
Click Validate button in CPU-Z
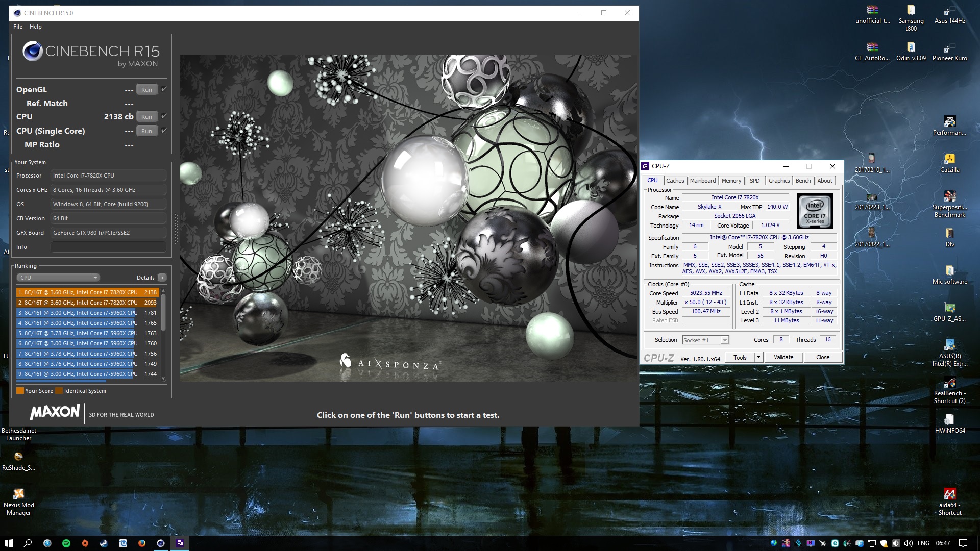point(783,358)
